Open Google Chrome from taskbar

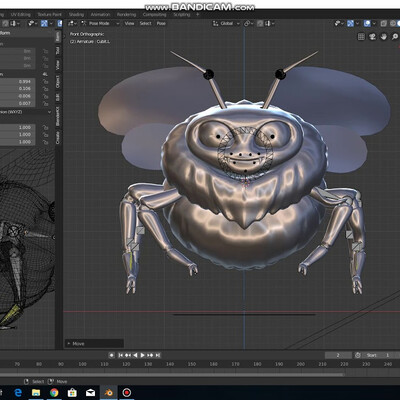54,393
